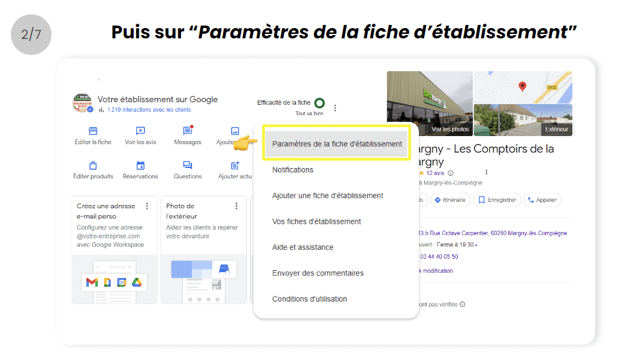Click the Éditer la fiche storefront icon
The width and height of the screenshot is (644, 361).
93,131
